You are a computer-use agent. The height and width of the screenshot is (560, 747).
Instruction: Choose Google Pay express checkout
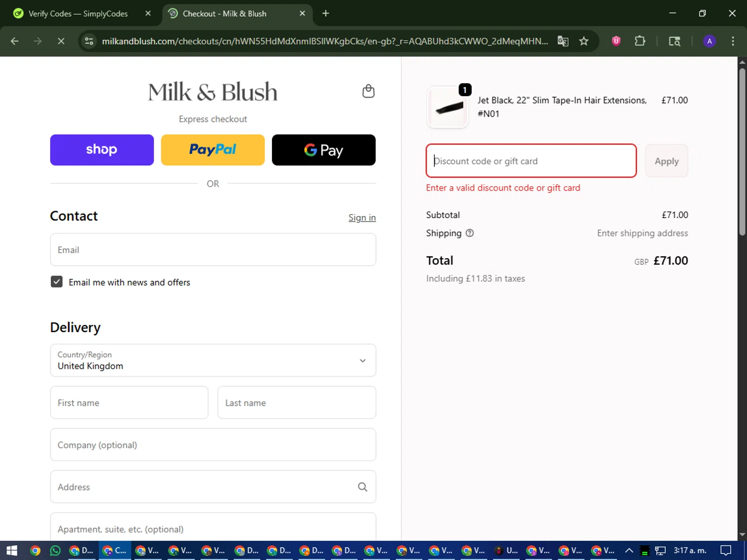point(324,150)
